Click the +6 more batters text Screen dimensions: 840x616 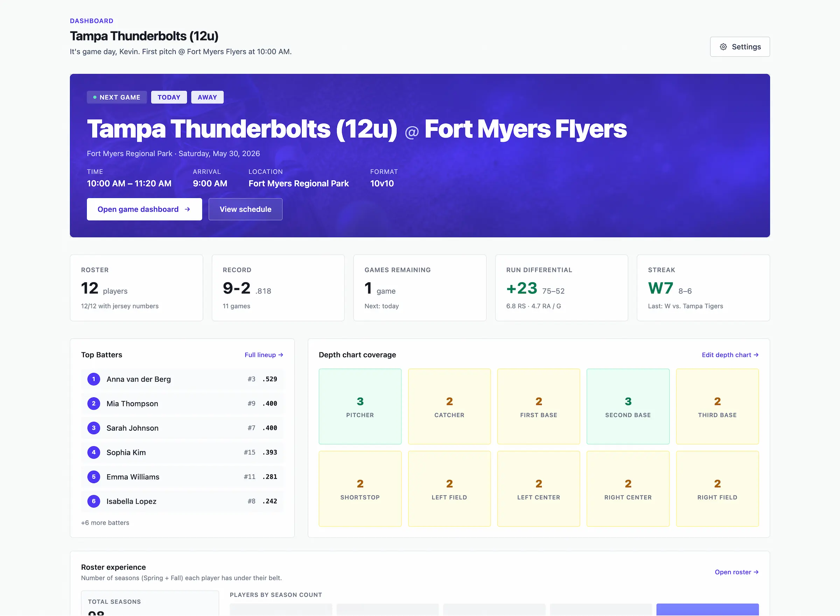pos(105,522)
